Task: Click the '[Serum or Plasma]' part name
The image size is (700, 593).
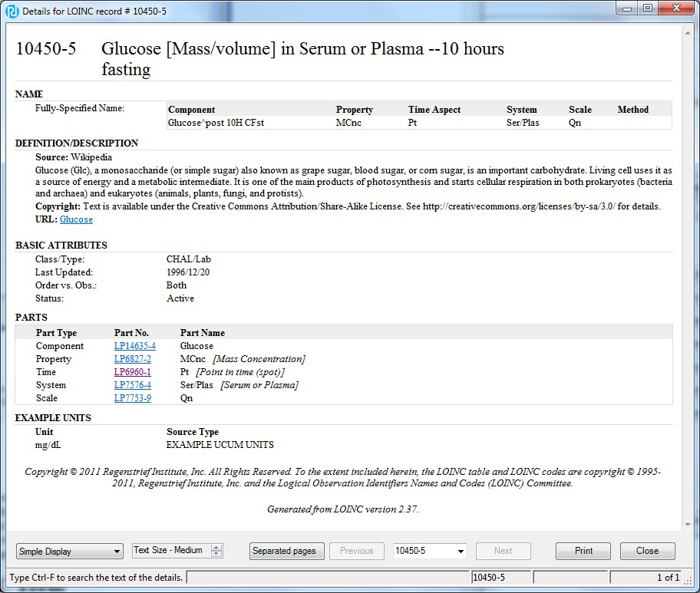Action: (259, 384)
